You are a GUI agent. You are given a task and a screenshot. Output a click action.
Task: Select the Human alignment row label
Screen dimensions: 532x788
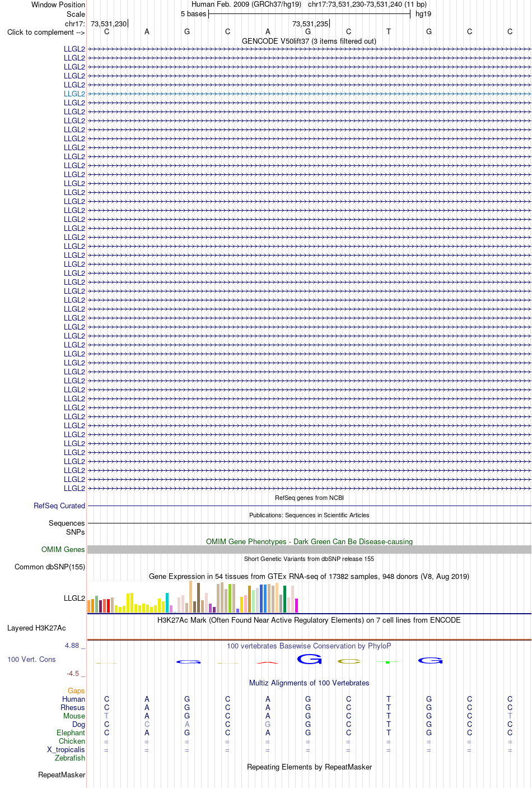[73, 699]
